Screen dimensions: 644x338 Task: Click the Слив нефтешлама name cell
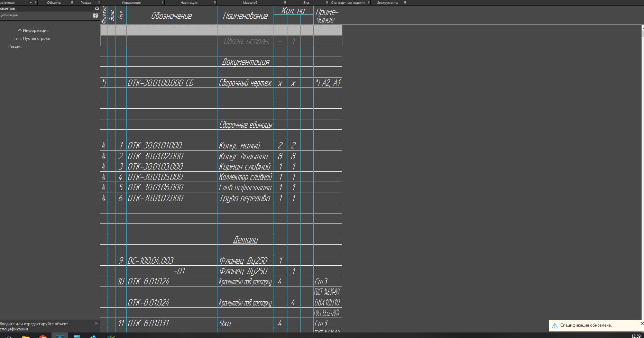pos(245,188)
